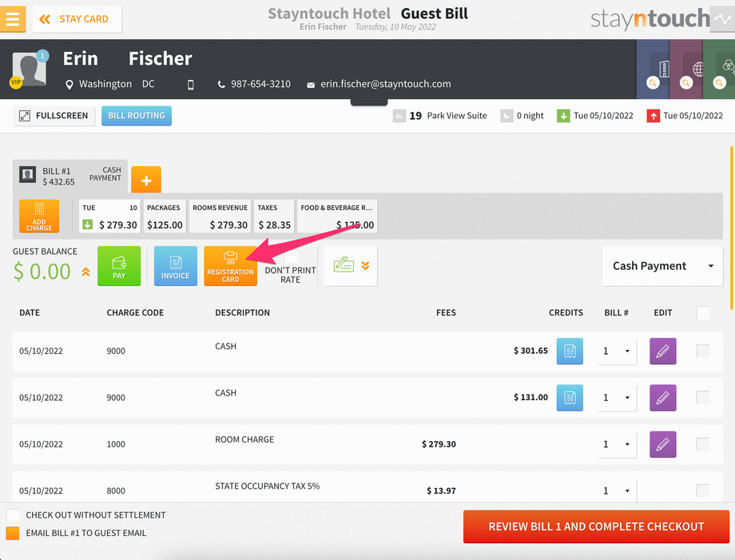Click the red departure date arrow icon
This screenshot has height=560, width=735.
click(653, 116)
